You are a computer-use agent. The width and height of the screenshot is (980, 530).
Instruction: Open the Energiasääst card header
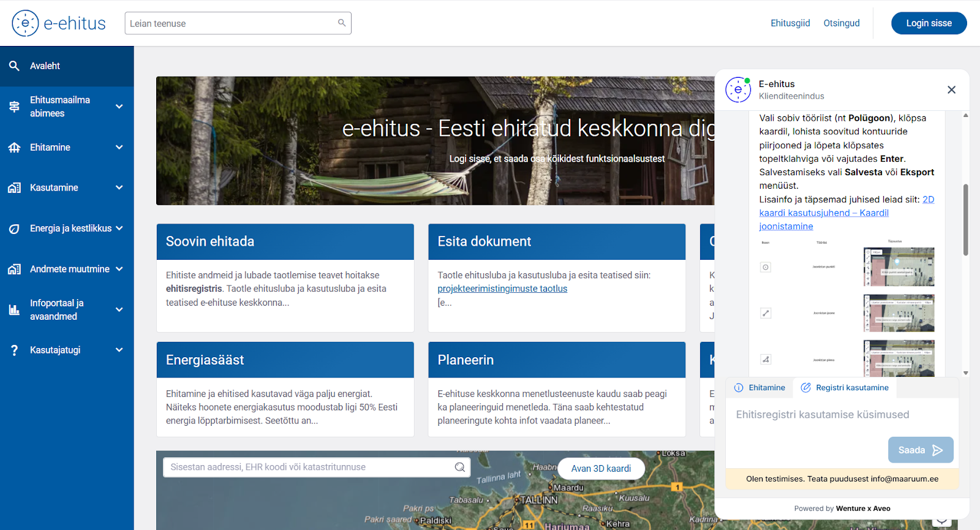pos(285,360)
